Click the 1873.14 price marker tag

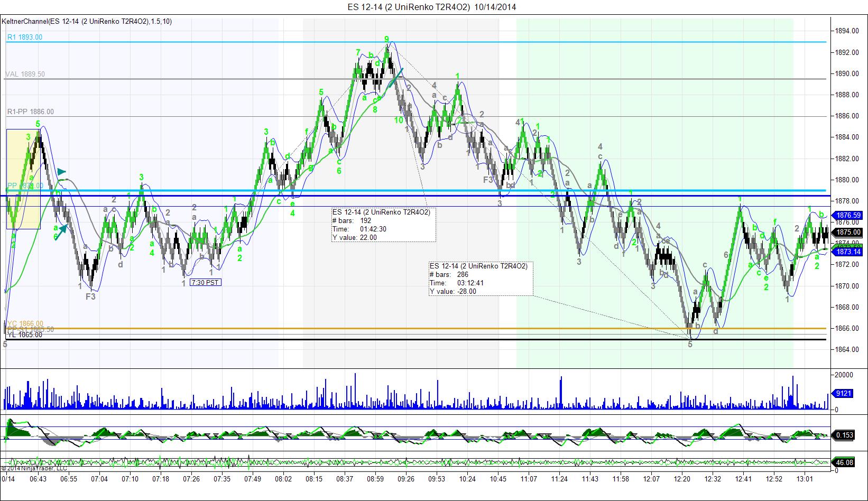point(847,252)
